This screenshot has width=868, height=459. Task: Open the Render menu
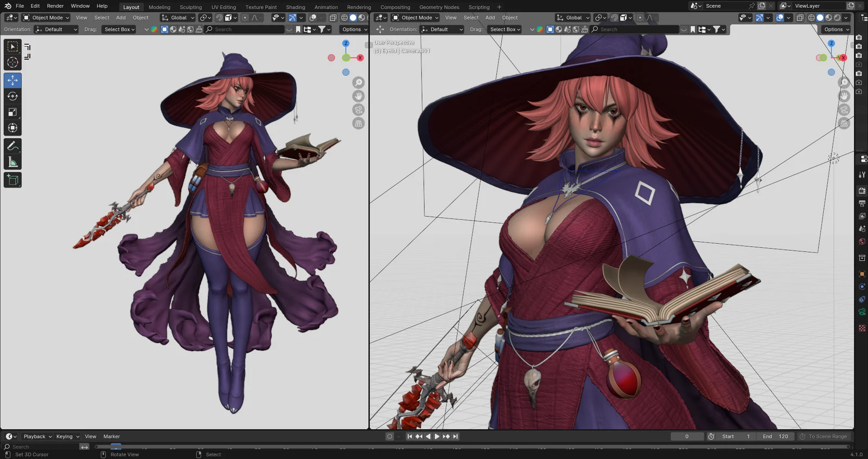tap(55, 6)
